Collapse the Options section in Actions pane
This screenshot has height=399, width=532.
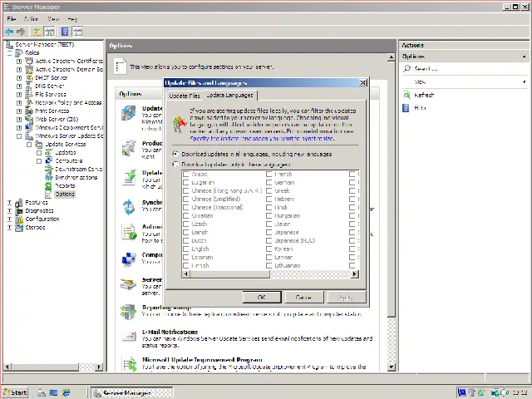pos(525,57)
